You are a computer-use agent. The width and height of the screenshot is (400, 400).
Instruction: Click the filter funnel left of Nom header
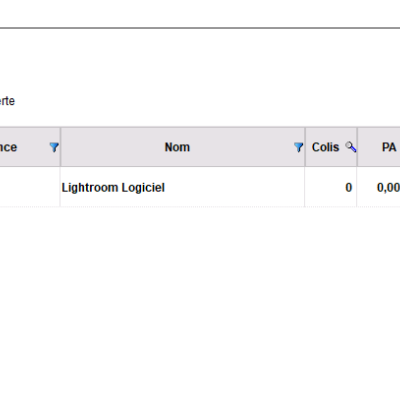pos(54,147)
